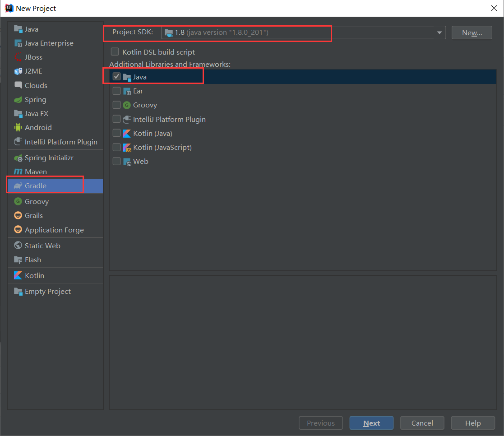504x436 pixels.
Task: Click the Previous button
Action: click(321, 423)
